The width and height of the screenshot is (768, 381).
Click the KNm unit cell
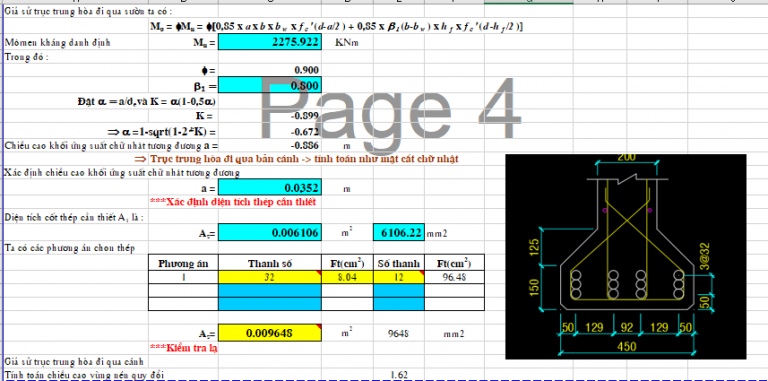pos(347,43)
